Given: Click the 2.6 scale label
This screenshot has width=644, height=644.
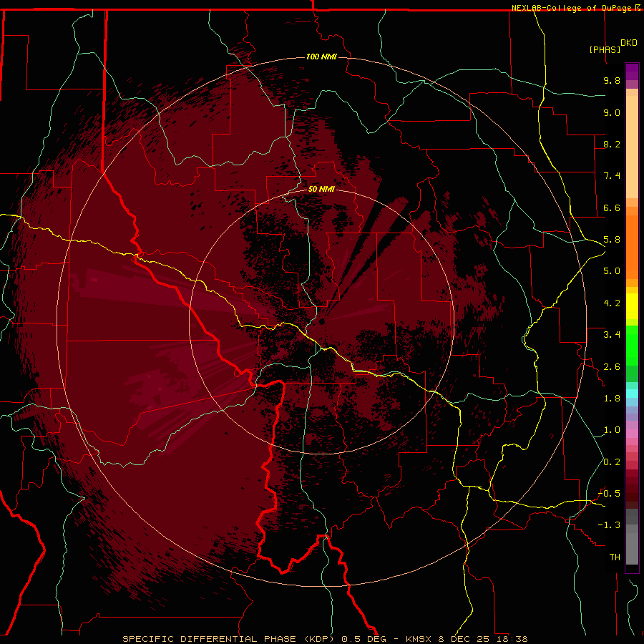Looking at the screenshot, I should point(612,367).
